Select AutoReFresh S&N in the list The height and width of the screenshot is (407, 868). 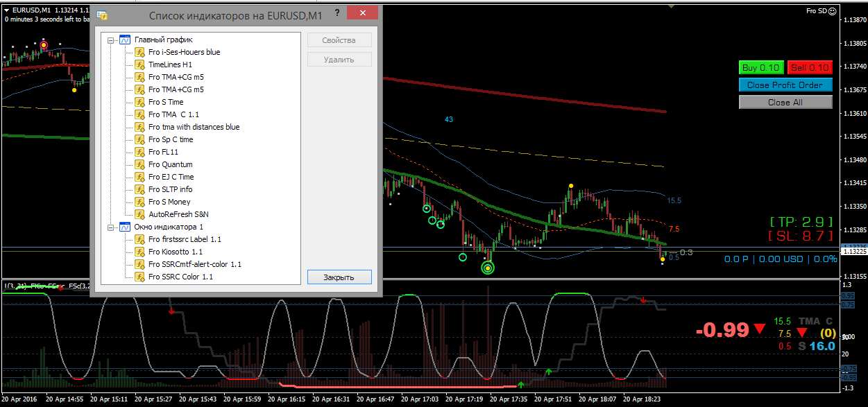[x=178, y=214]
